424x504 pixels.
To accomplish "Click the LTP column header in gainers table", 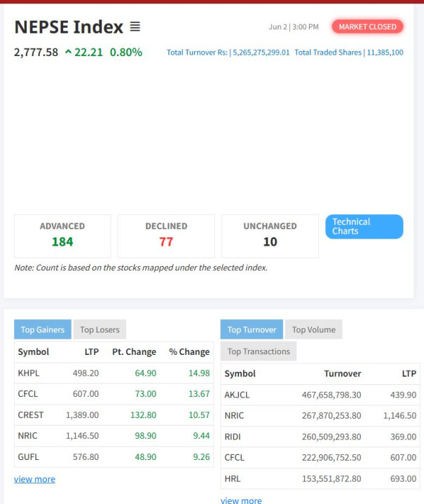I will (x=92, y=352).
